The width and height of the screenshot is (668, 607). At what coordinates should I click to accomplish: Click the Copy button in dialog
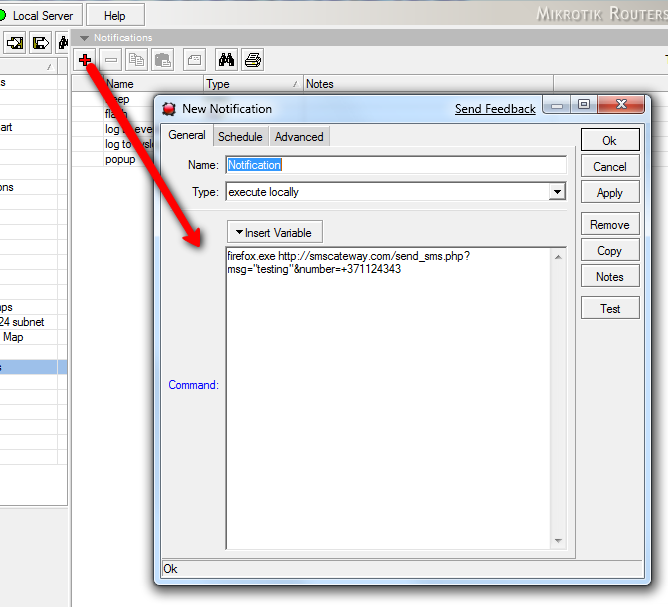point(610,250)
